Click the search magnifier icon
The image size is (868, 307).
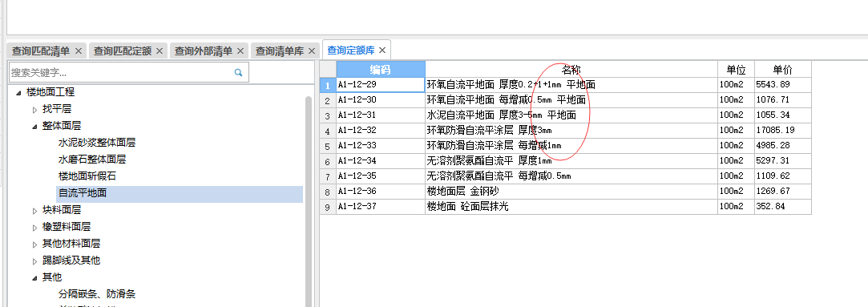tap(239, 72)
